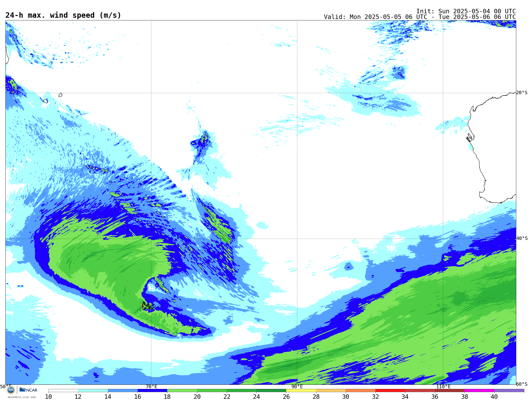Click the 70°E longitude label

tap(151, 386)
